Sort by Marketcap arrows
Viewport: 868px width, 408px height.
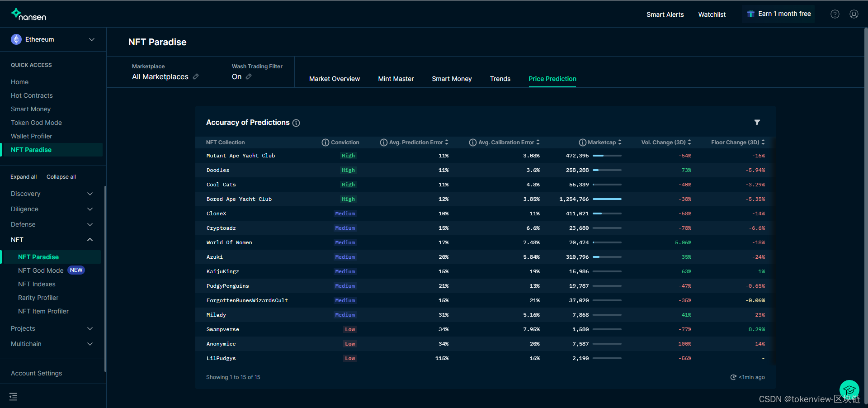[x=620, y=142]
